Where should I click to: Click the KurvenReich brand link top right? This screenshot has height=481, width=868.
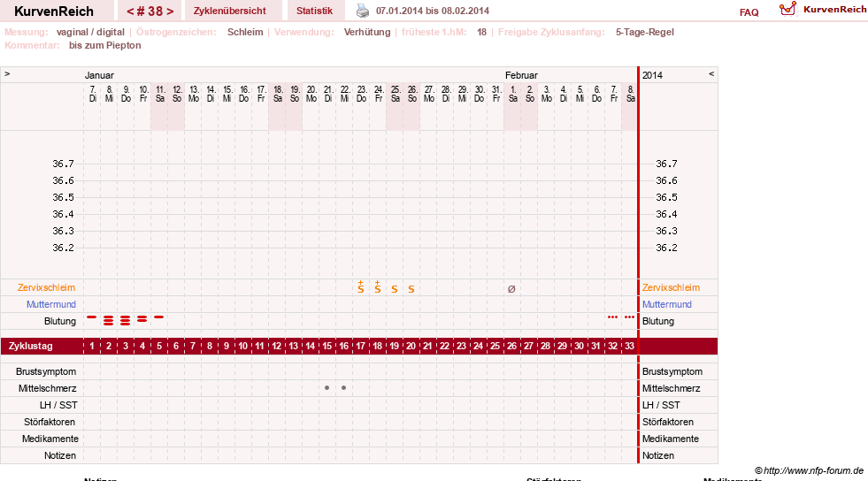[834, 9]
